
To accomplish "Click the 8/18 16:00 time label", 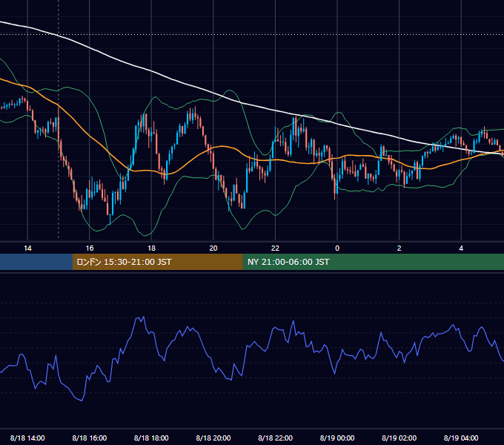I will pyautogui.click(x=90, y=438).
